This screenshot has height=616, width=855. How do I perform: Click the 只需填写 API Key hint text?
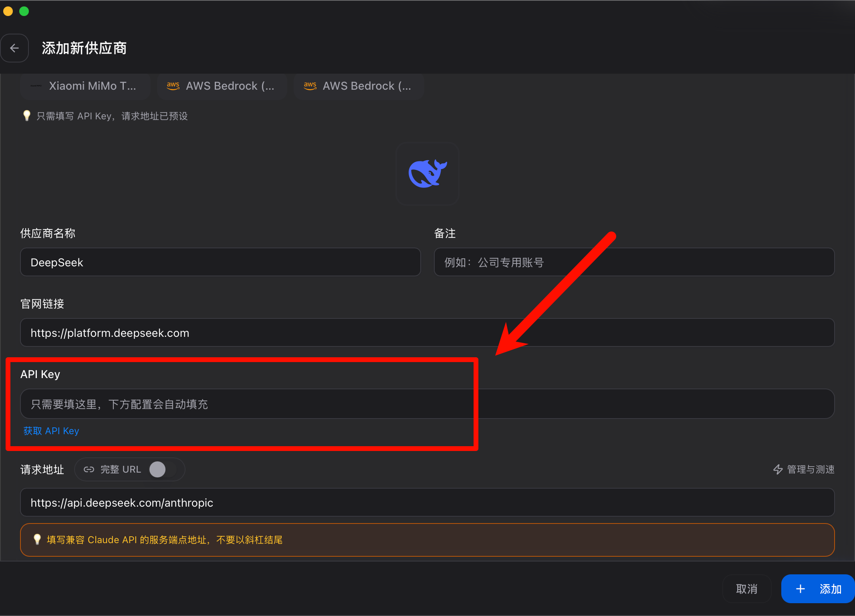pyautogui.click(x=112, y=116)
